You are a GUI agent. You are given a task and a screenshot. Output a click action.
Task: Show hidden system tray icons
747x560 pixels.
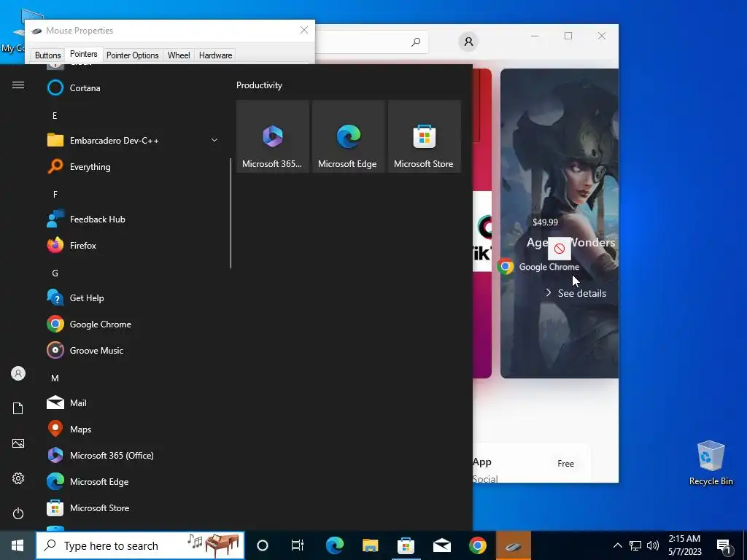[x=617, y=545]
